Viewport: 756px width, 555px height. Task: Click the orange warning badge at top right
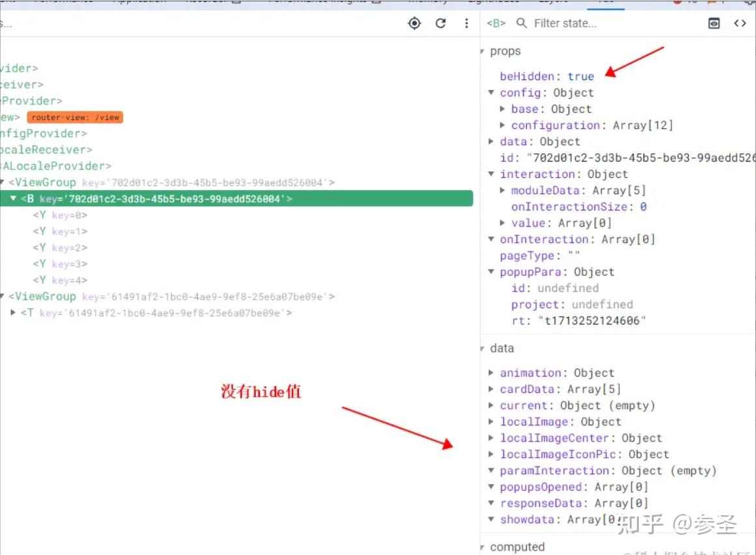[x=712, y=2]
